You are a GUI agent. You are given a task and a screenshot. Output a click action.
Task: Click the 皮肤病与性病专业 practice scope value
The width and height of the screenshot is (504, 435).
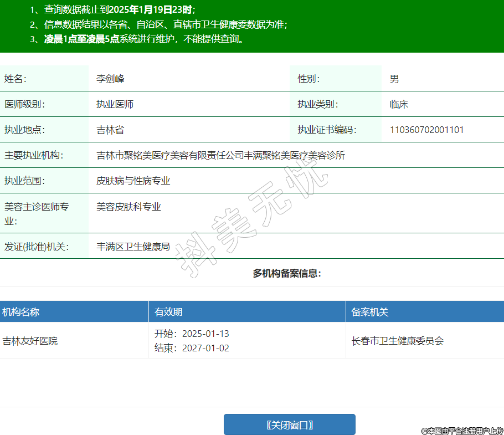click(x=133, y=181)
